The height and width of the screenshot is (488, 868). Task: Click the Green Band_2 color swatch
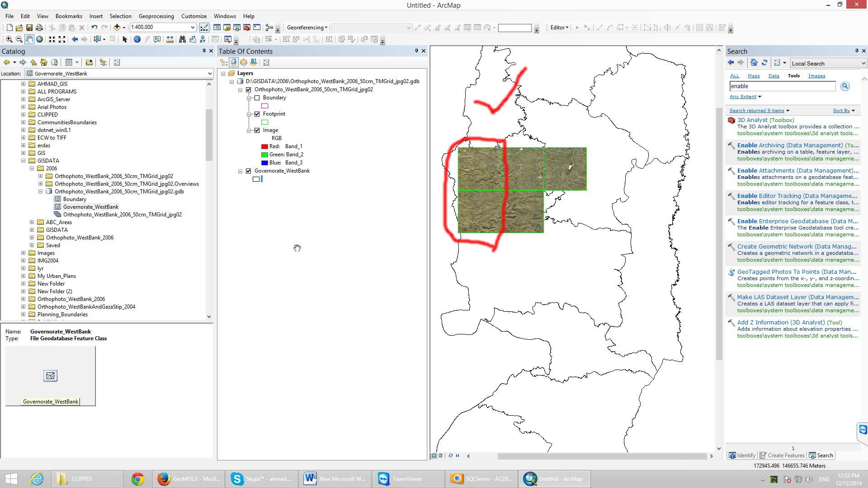coord(264,155)
